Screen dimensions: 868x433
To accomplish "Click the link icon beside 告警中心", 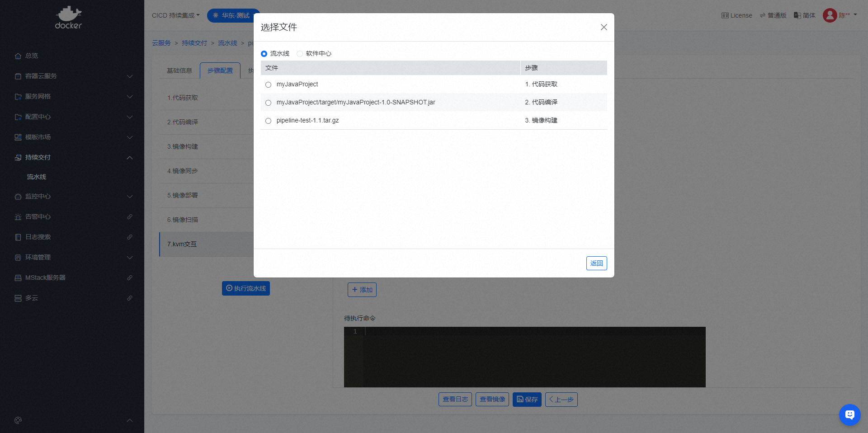I will tap(130, 217).
